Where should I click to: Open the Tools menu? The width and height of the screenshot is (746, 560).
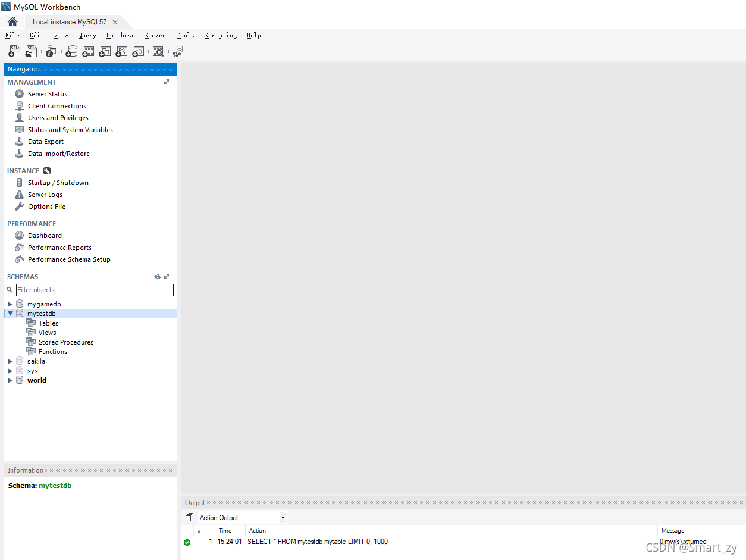pos(185,35)
